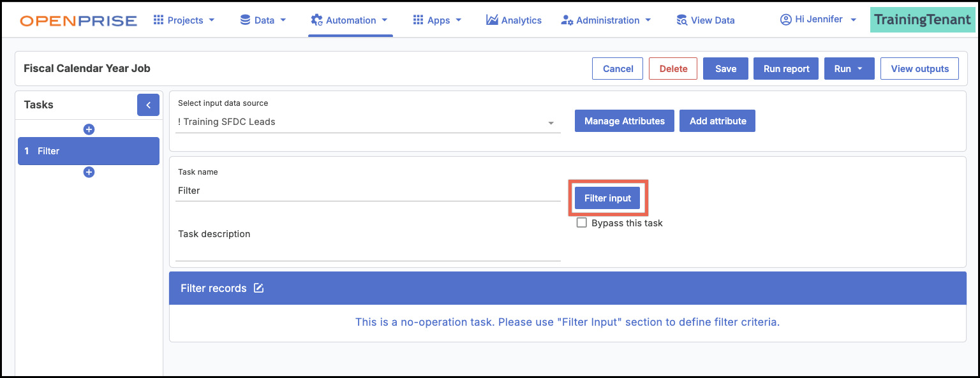Click the edit icon beside Filter records
The height and width of the screenshot is (378, 980).
pos(258,288)
